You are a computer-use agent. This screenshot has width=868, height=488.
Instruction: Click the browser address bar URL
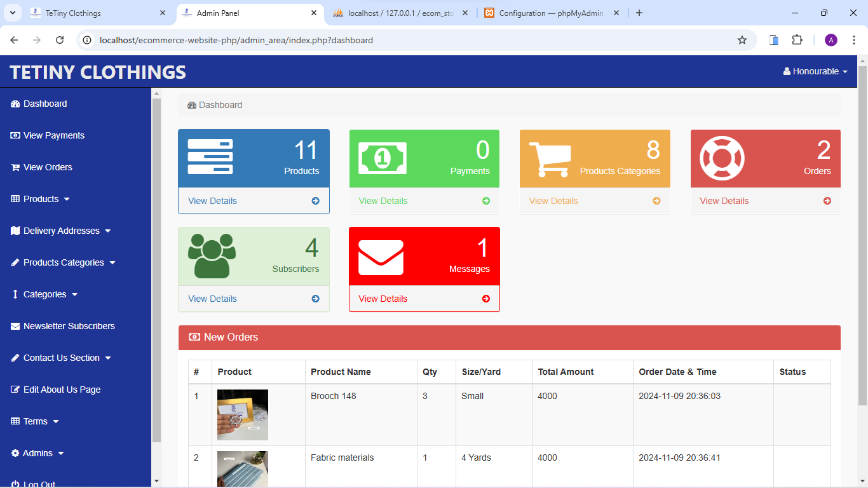pos(236,40)
